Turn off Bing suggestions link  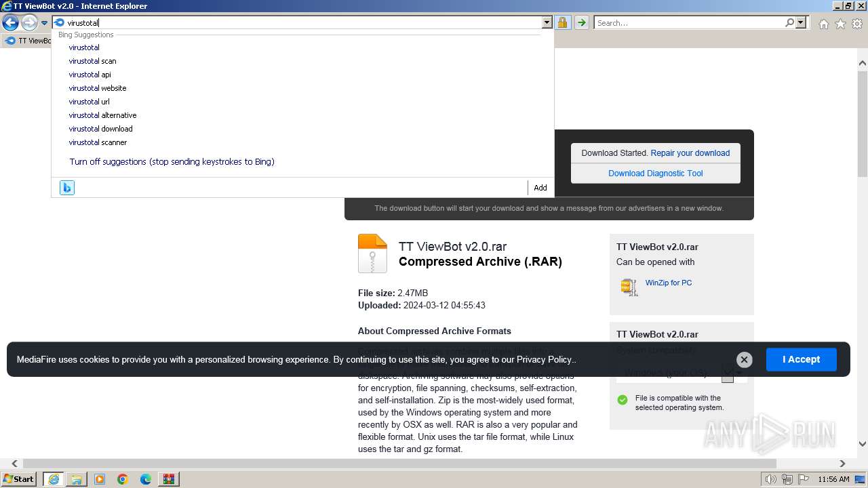tap(172, 162)
